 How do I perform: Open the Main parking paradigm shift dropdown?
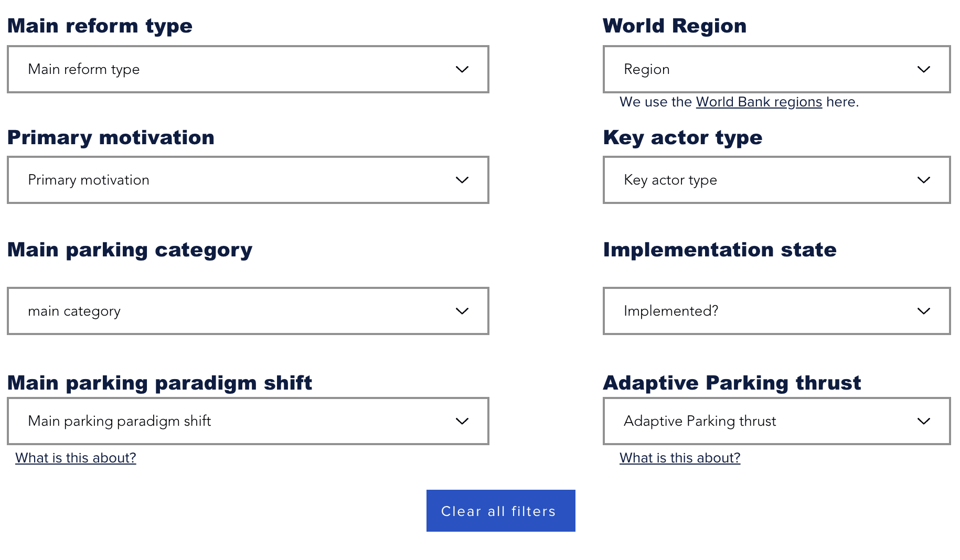(x=248, y=421)
